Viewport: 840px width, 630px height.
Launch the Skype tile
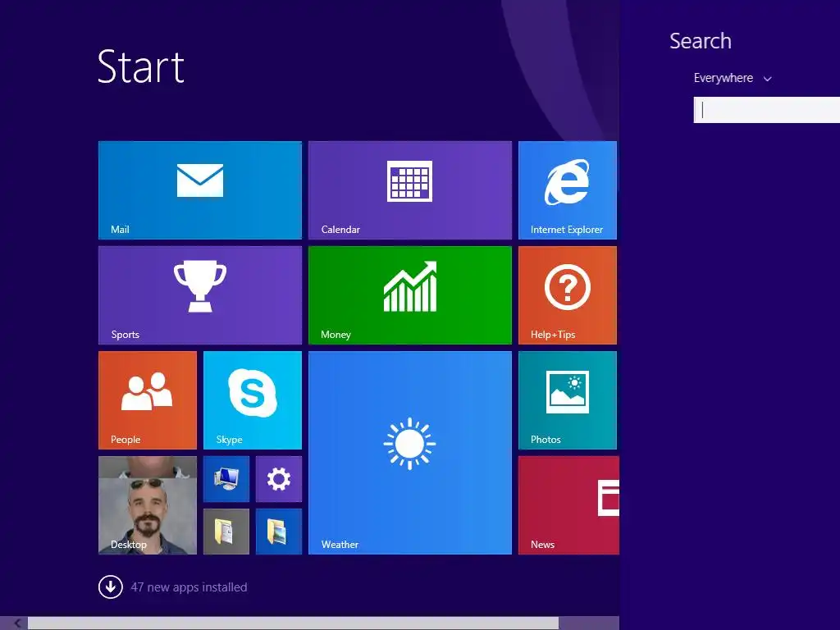tap(253, 400)
